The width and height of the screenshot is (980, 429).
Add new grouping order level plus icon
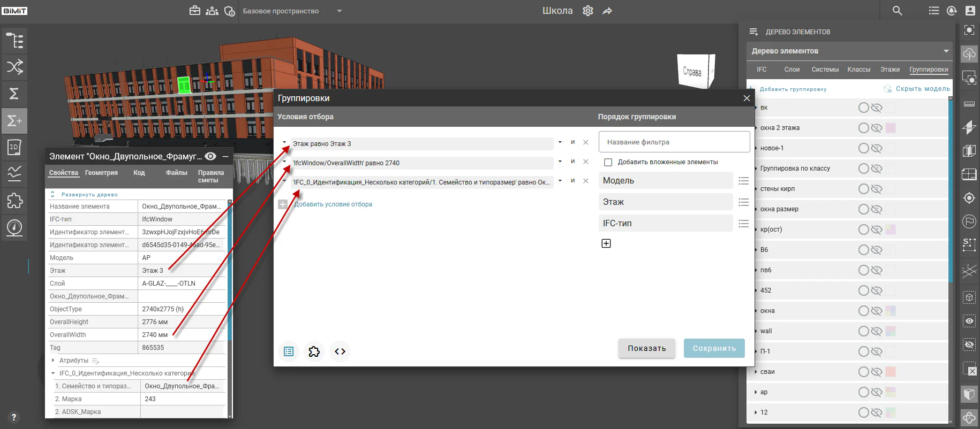click(x=606, y=243)
